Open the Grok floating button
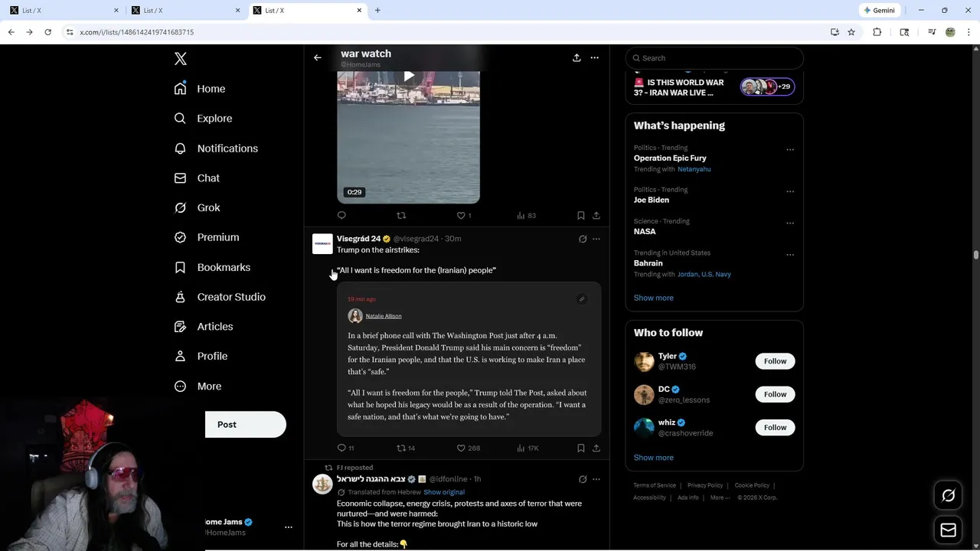Screen dimensions: 980x551 click(948, 496)
